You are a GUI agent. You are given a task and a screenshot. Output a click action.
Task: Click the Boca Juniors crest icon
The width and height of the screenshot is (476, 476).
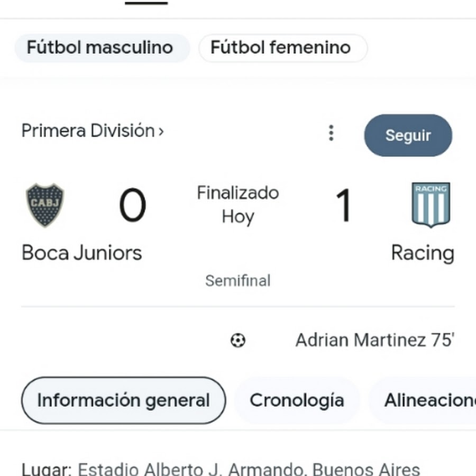pyautogui.click(x=45, y=205)
